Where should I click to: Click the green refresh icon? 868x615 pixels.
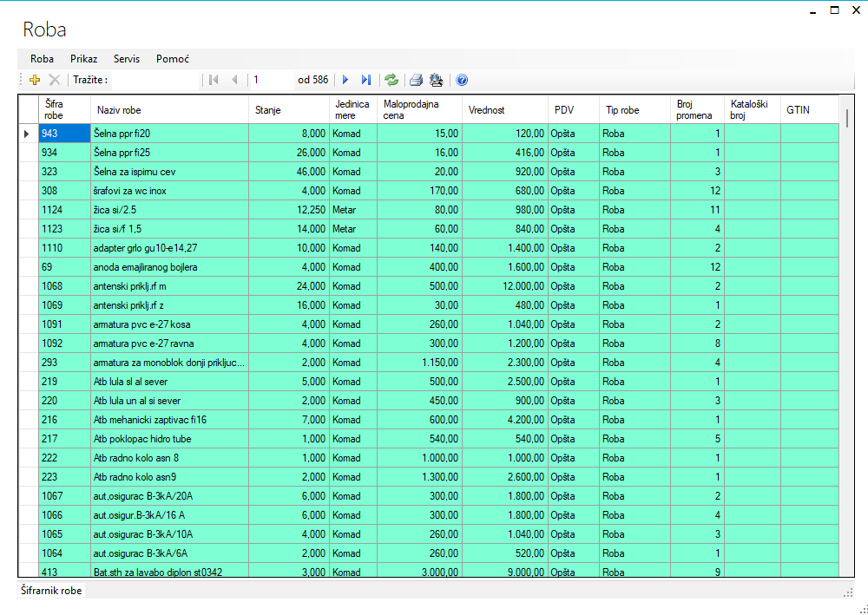point(391,80)
